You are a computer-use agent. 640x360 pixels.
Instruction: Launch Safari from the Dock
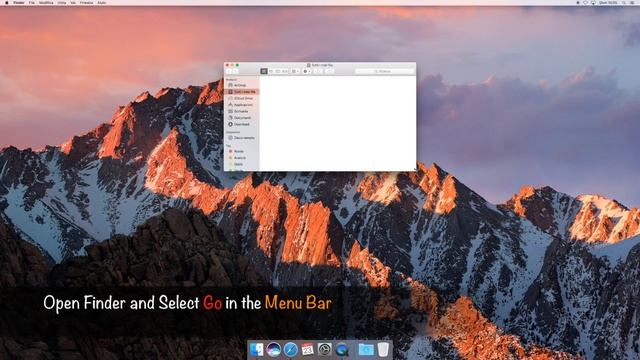coord(291,349)
